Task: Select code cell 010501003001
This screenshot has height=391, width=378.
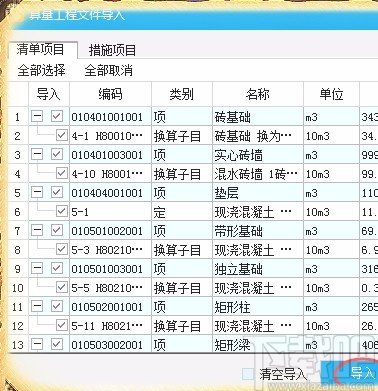Action: (x=110, y=269)
